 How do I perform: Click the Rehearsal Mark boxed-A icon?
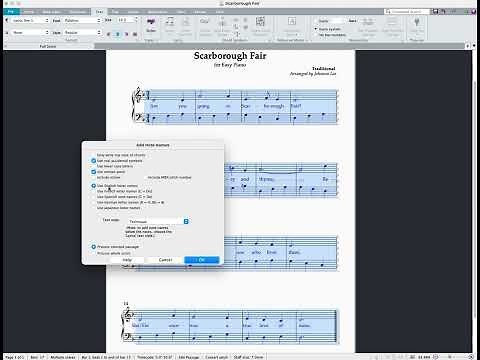(292, 21)
